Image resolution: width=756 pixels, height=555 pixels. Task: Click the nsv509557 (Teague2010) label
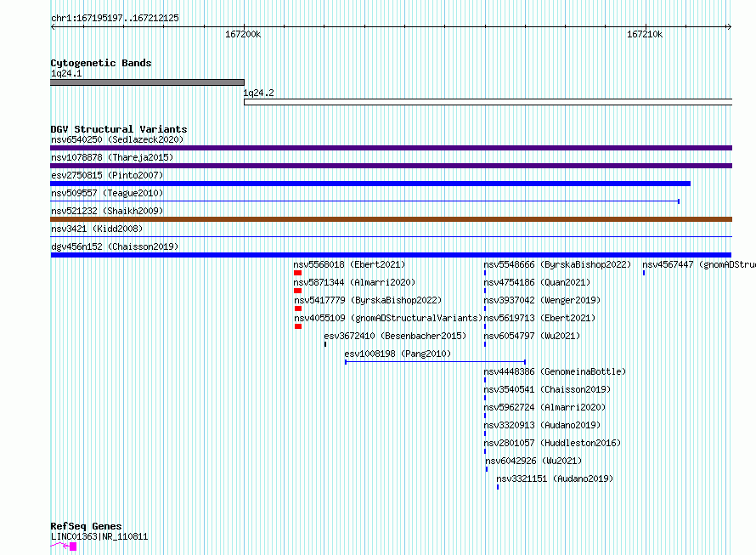(107, 193)
